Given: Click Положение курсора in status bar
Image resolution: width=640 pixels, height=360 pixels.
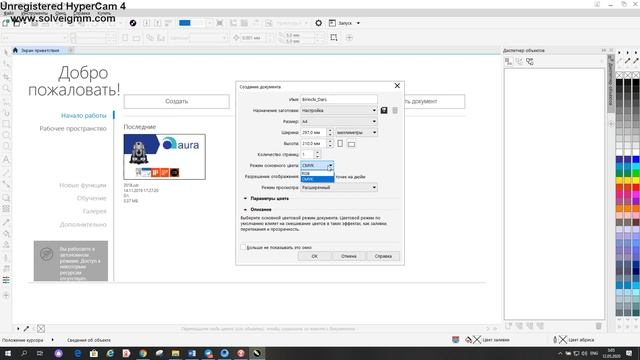Looking at the screenshot, I should tap(22, 340).
